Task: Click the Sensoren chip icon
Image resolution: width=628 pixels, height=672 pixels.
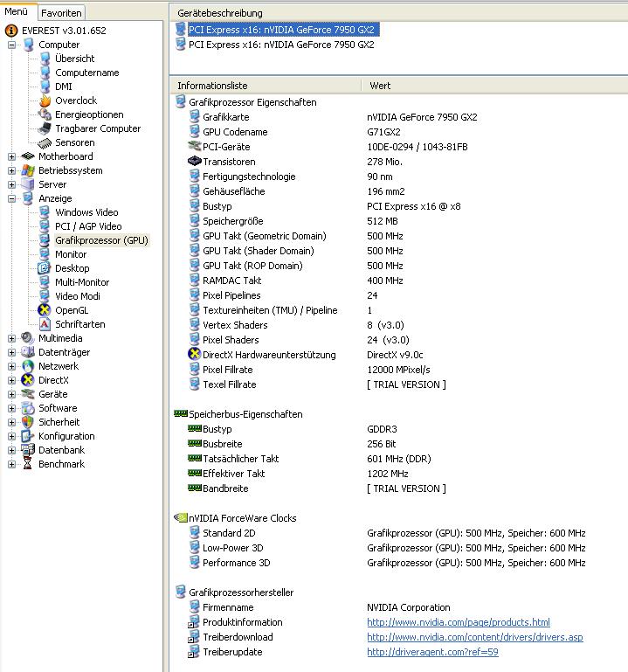Action: tap(45, 142)
